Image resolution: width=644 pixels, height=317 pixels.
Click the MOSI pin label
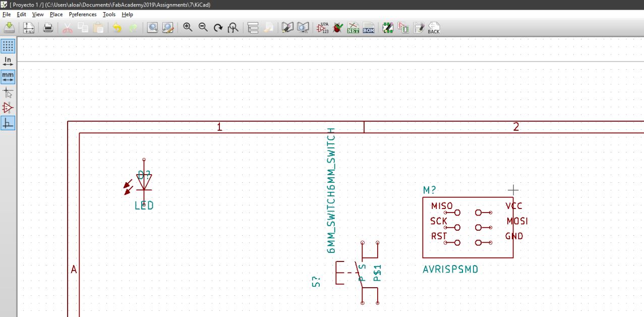pos(517,221)
